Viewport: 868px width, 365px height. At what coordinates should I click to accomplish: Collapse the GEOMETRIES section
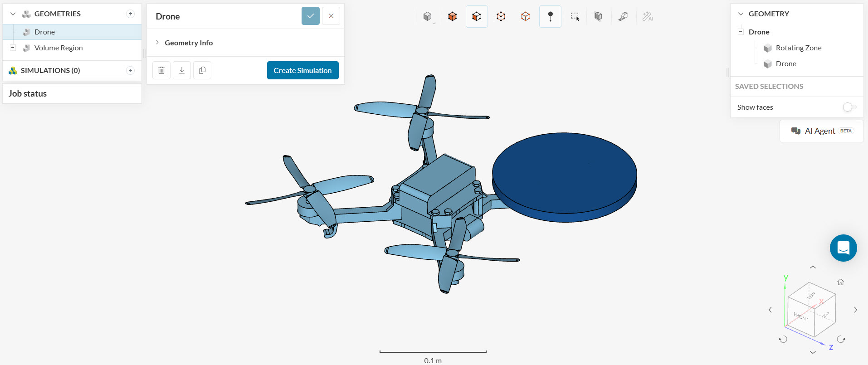[x=13, y=14]
